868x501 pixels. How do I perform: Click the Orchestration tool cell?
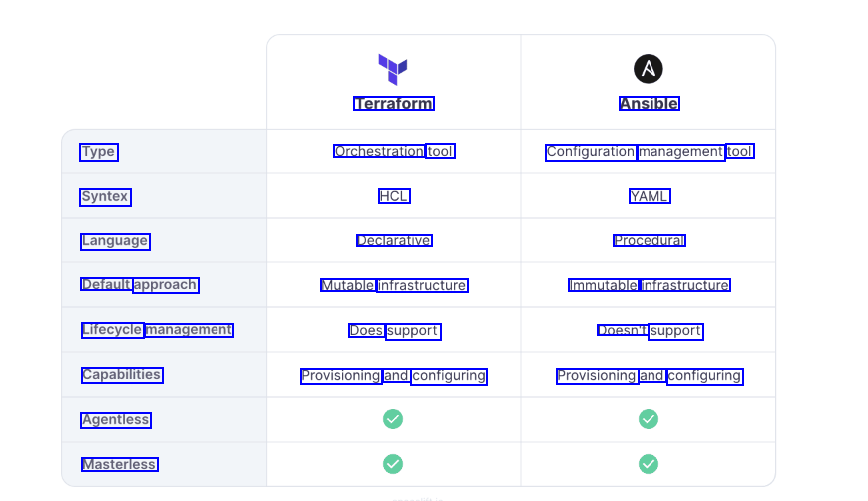tap(394, 152)
